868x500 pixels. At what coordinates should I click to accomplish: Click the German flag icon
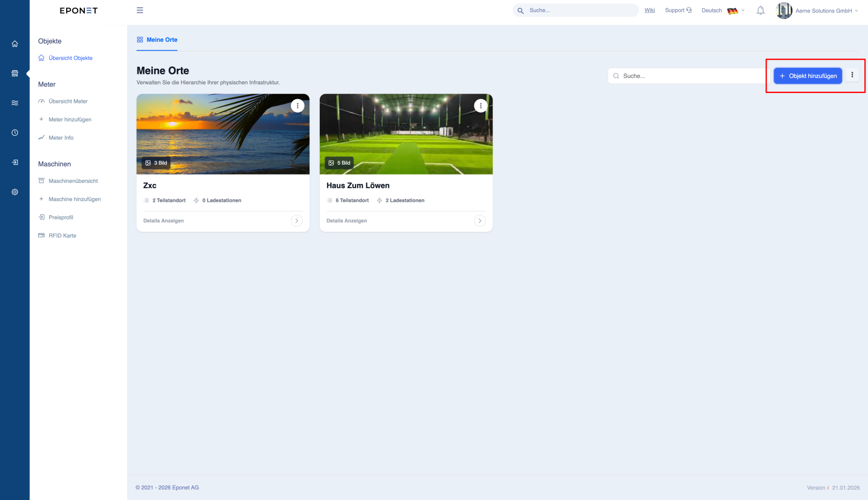(733, 11)
